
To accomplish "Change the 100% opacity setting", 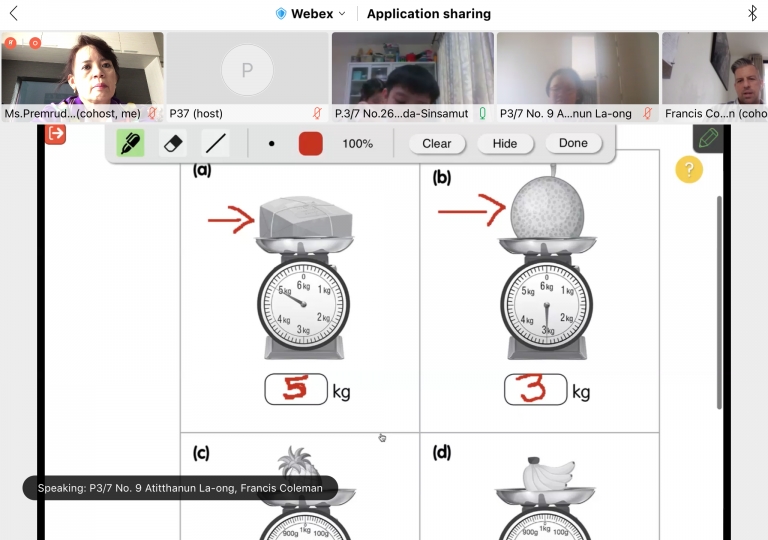I will tap(358, 144).
